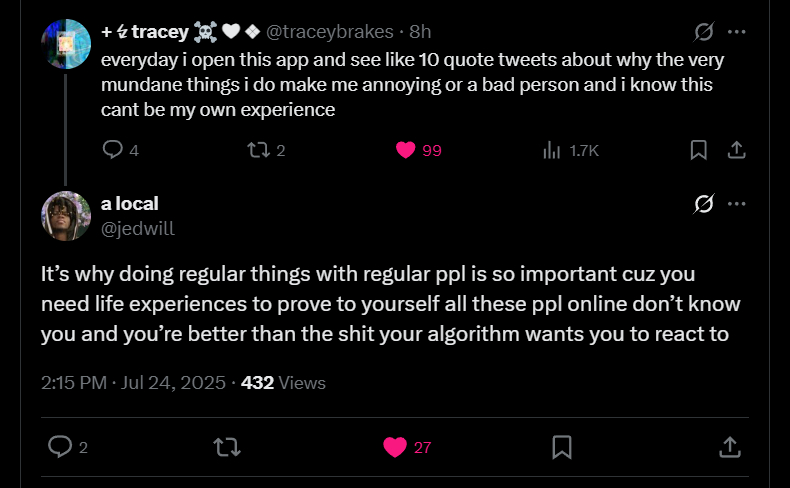This screenshot has height=488, width=790.
Task: Open the @jedwill profile link
Action: pyautogui.click(x=138, y=228)
